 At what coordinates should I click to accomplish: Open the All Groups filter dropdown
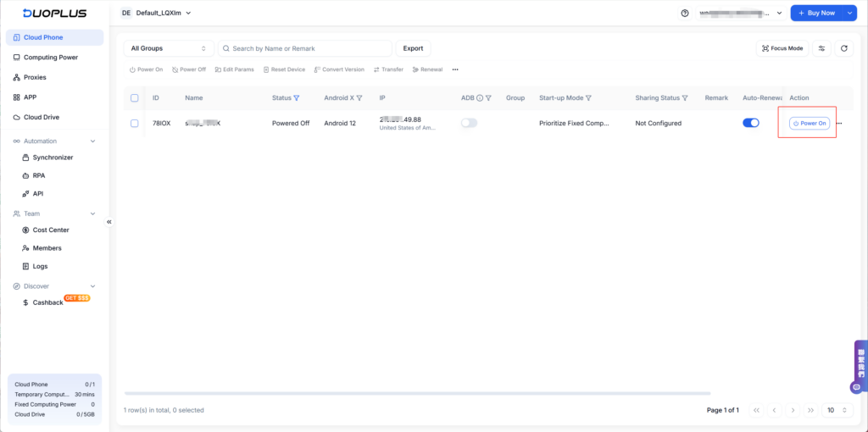tap(169, 48)
